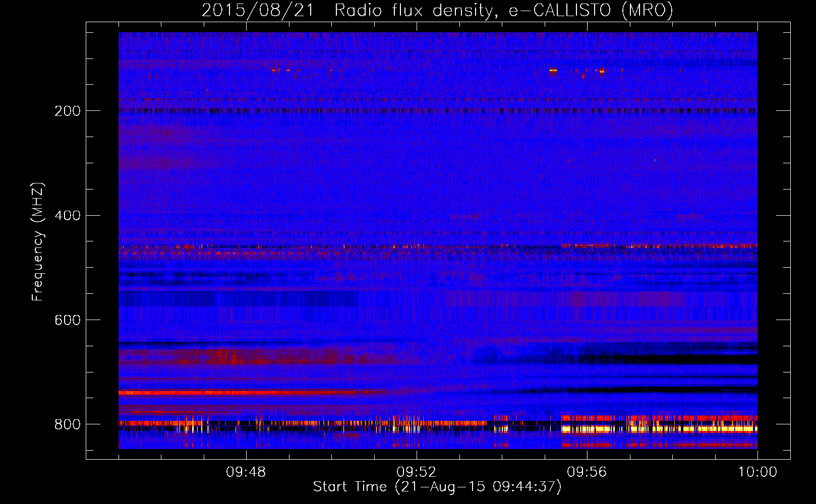816x504 pixels.
Task: Click the 600 frequency tick label
Action: click(68, 321)
